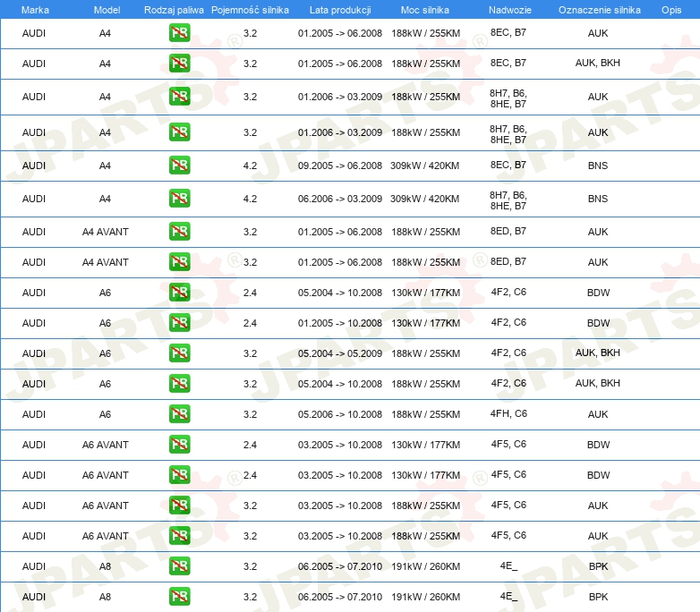Click BDW engine in A6 row starting 01.2005
Image resolution: width=700 pixels, height=612 pixels.
pos(598,323)
